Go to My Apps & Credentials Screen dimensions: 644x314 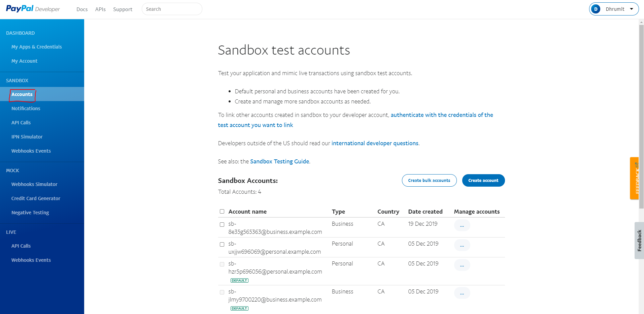click(x=36, y=47)
